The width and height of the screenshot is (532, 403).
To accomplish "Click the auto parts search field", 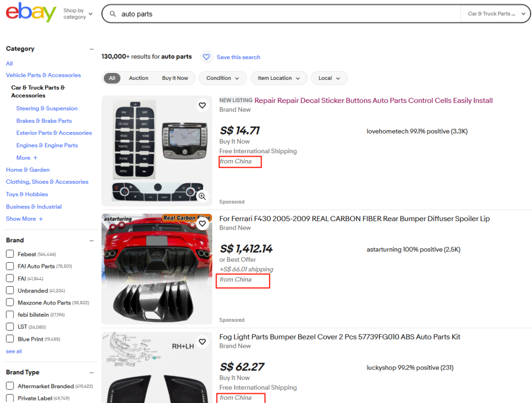I will 286,14.
